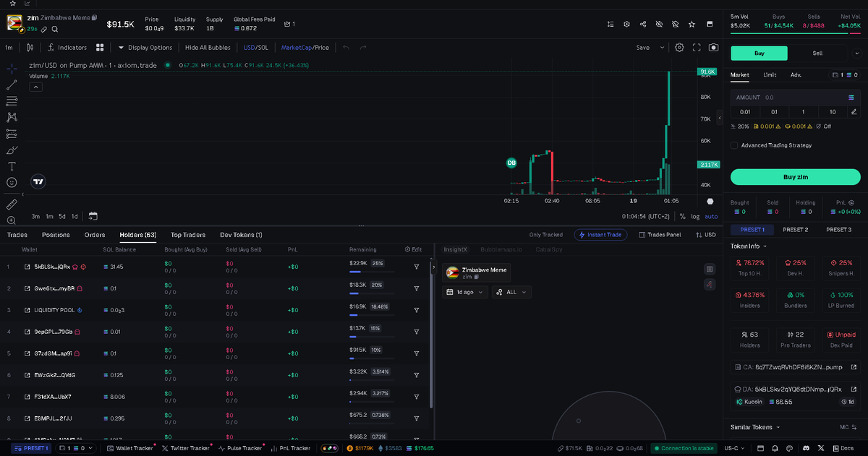Open the Fibonacci retracement tools
Screen dimensions: 868x456
click(x=12, y=101)
